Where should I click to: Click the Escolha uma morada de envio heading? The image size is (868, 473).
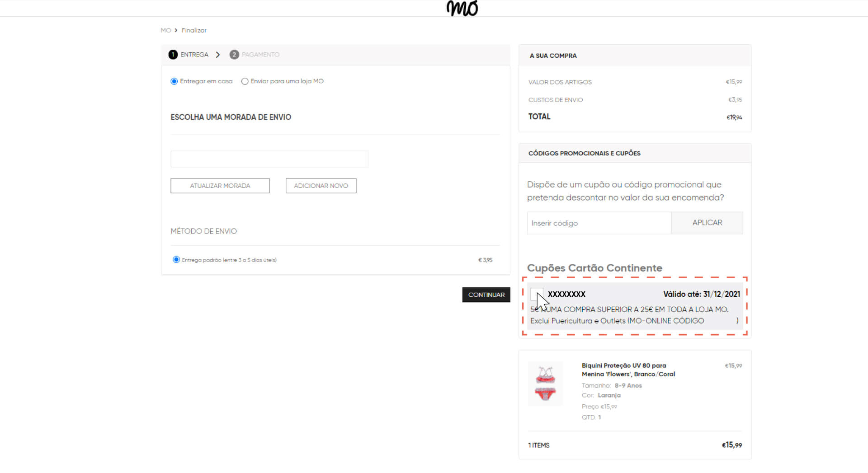[231, 117]
